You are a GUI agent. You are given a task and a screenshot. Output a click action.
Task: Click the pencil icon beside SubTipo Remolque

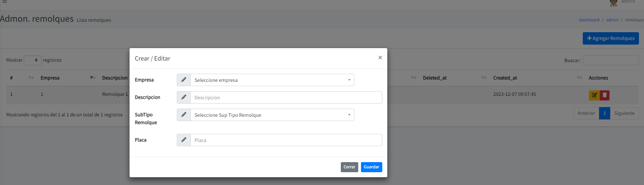(x=184, y=115)
